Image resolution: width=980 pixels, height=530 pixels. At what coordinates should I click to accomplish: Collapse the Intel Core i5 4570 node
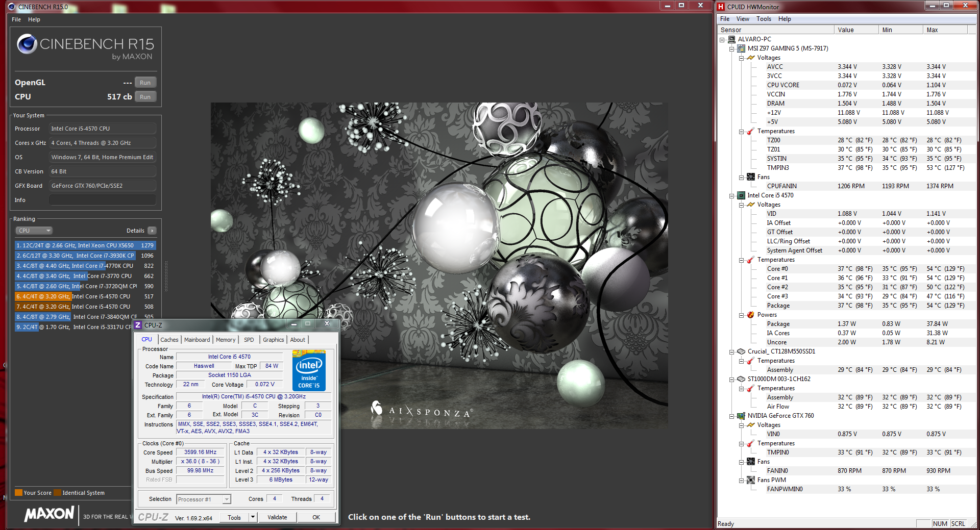(731, 195)
